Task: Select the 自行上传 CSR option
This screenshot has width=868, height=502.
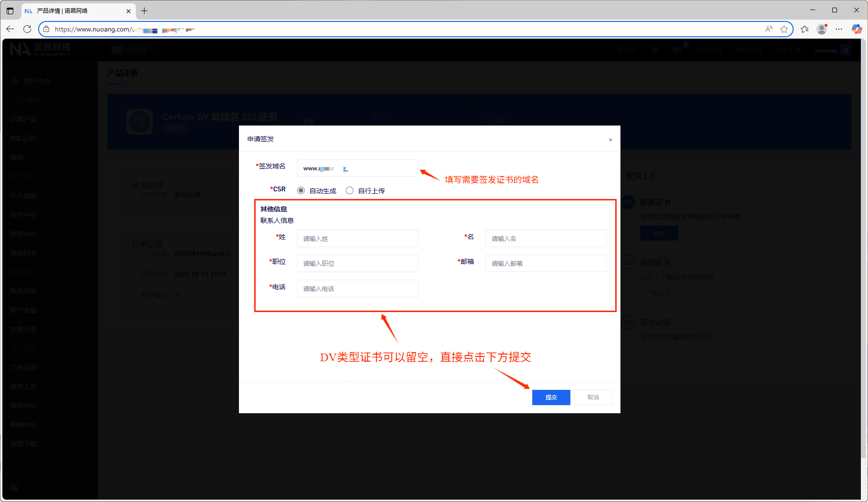Action: (350, 190)
